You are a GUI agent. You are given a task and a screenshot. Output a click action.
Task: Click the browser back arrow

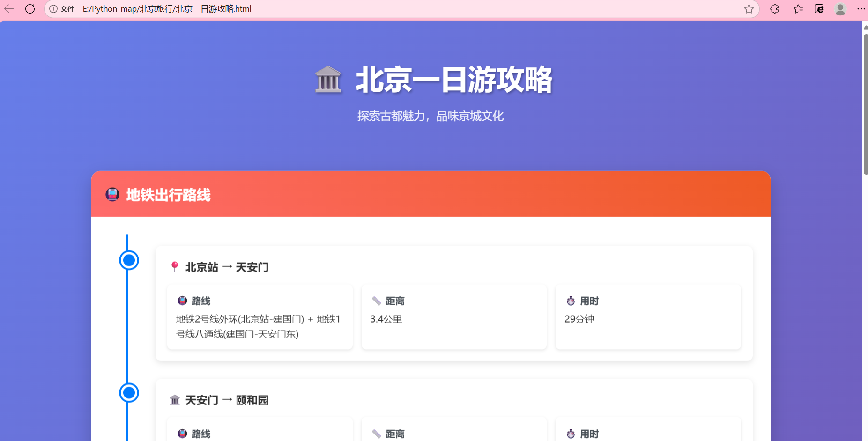[x=9, y=9]
